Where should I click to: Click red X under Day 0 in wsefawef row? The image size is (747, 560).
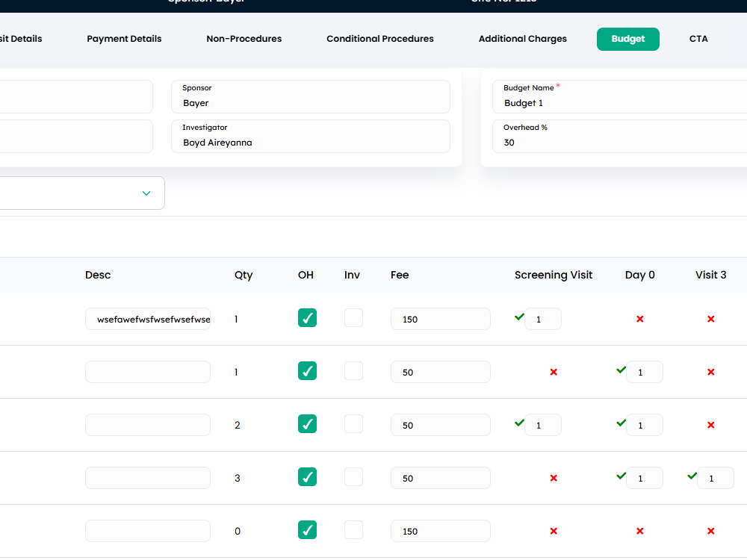tap(640, 319)
